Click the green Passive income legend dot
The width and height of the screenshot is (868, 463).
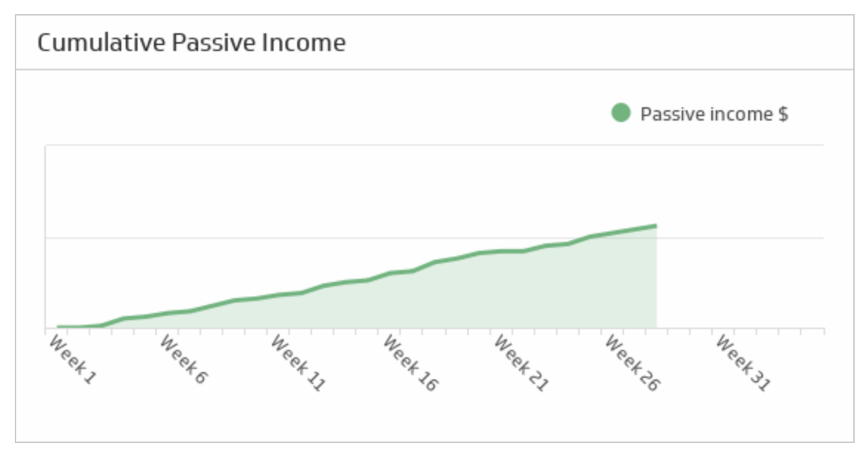620,113
